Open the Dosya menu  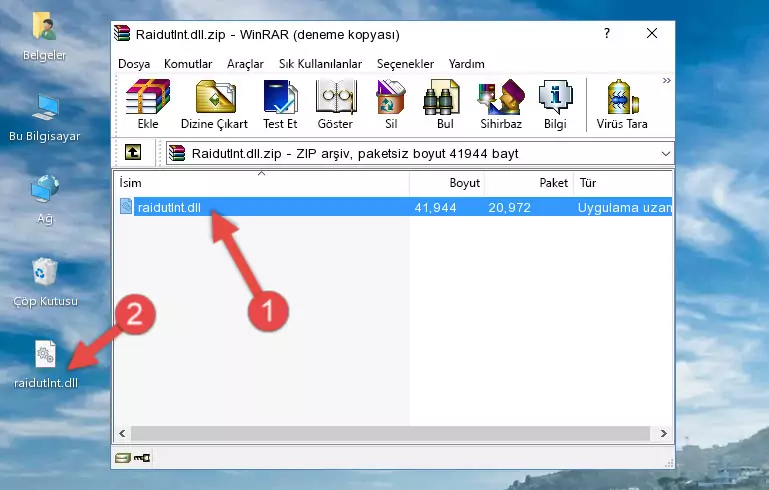pyautogui.click(x=134, y=64)
